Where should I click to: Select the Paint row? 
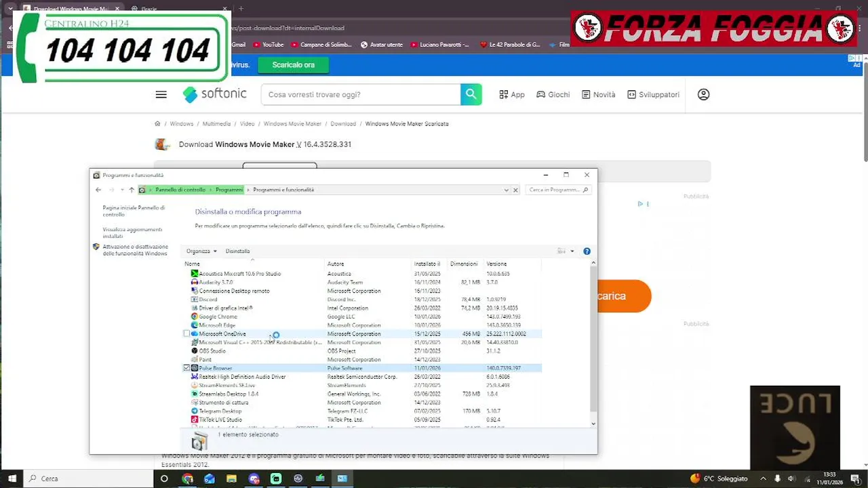tap(363, 360)
